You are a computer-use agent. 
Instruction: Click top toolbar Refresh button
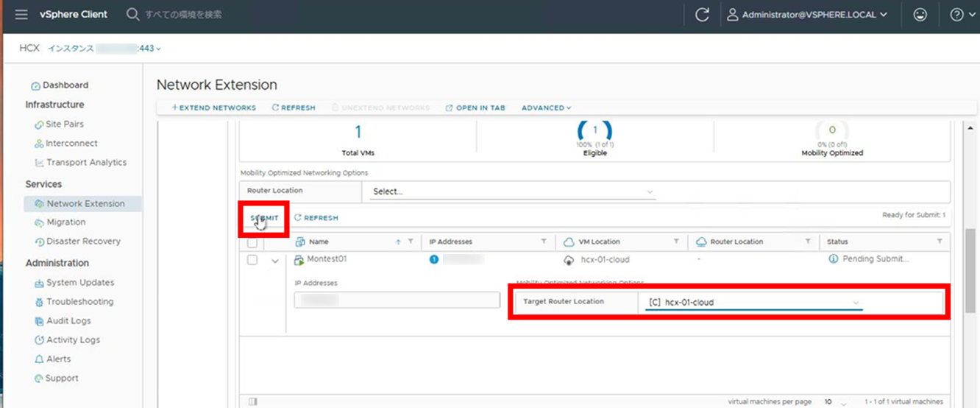(x=294, y=108)
